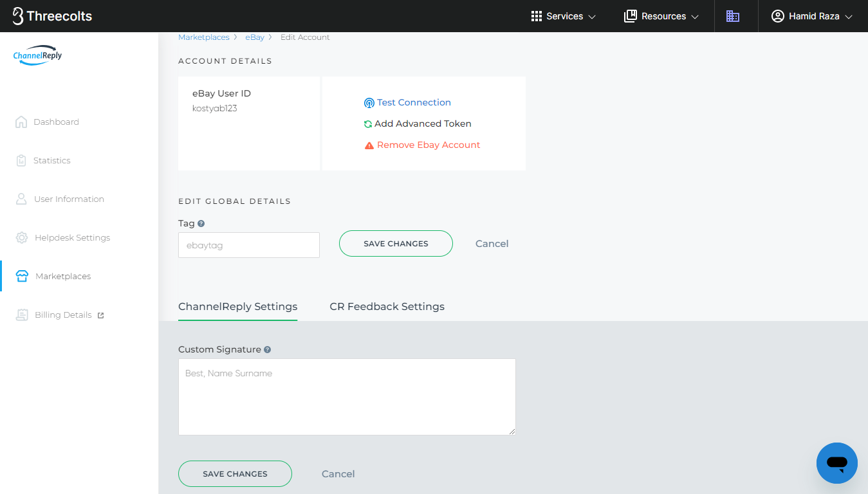Click the Billing Details external link icon
This screenshot has height=494, width=868.
click(x=100, y=315)
